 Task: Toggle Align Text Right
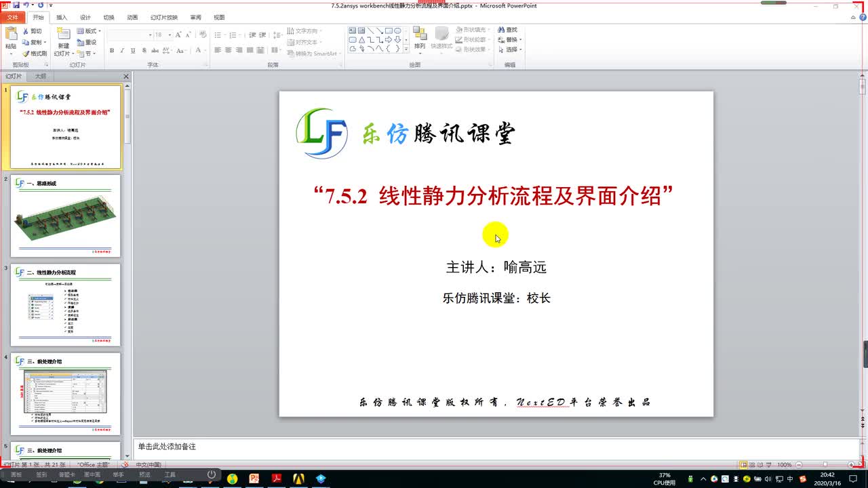tap(239, 50)
